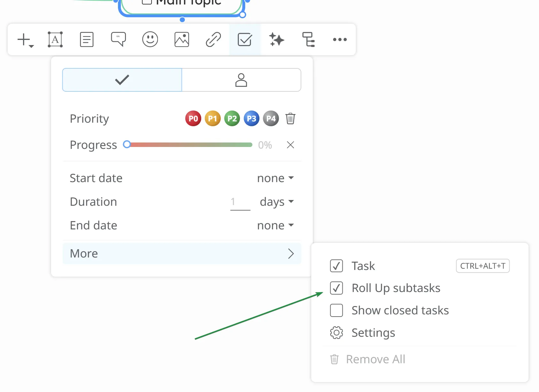Viewport: 539px width, 392px height.
Task: Select the P0 priority marker
Action: coord(193,119)
